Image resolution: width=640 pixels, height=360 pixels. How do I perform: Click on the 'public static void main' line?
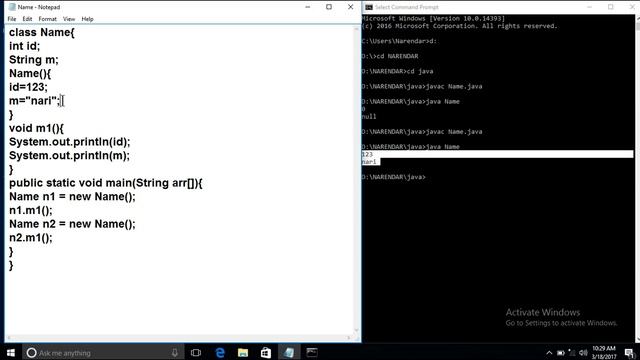click(106, 183)
